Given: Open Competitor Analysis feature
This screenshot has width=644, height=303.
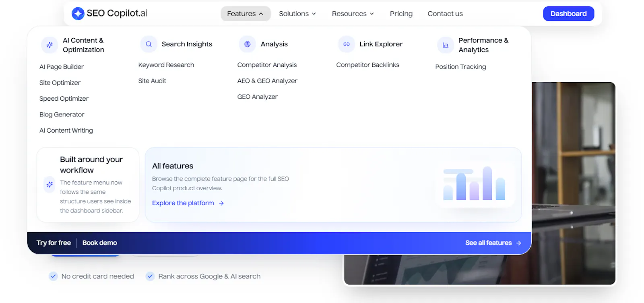Looking at the screenshot, I should coord(267,65).
